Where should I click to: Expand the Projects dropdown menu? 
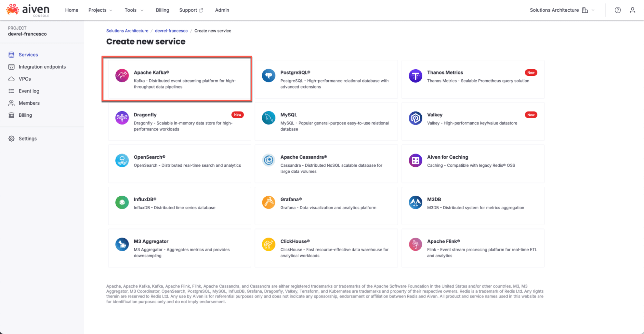(x=100, y=10)
